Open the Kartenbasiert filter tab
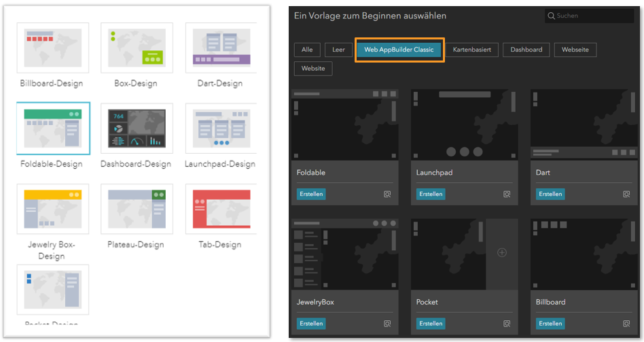 click(472, 50)
